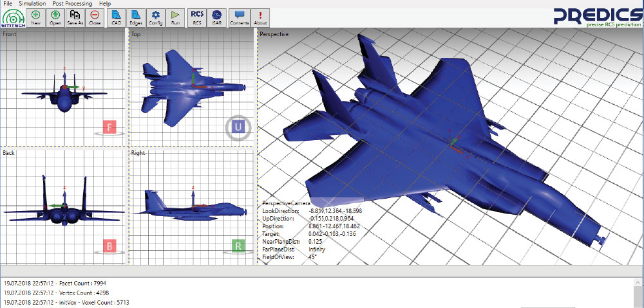Image resolution: width=644 pixels, height=308 pixels.
Task: Click the About toolbar icon
Action: 260,16
